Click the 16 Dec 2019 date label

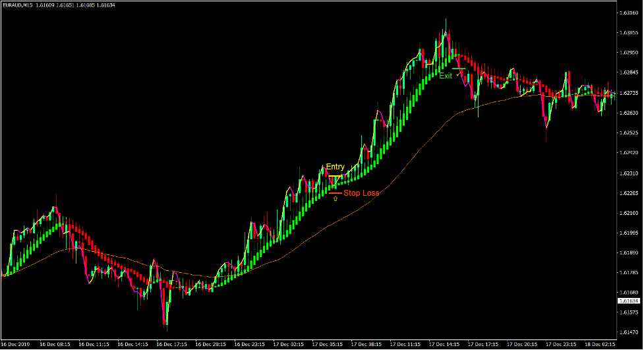(16, 344)
